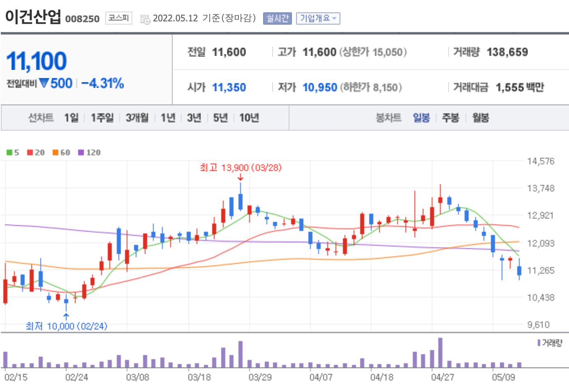Click the 상한가 15,050 text
569x392 pixels.
pyautogui.click(x=373, y=52)
